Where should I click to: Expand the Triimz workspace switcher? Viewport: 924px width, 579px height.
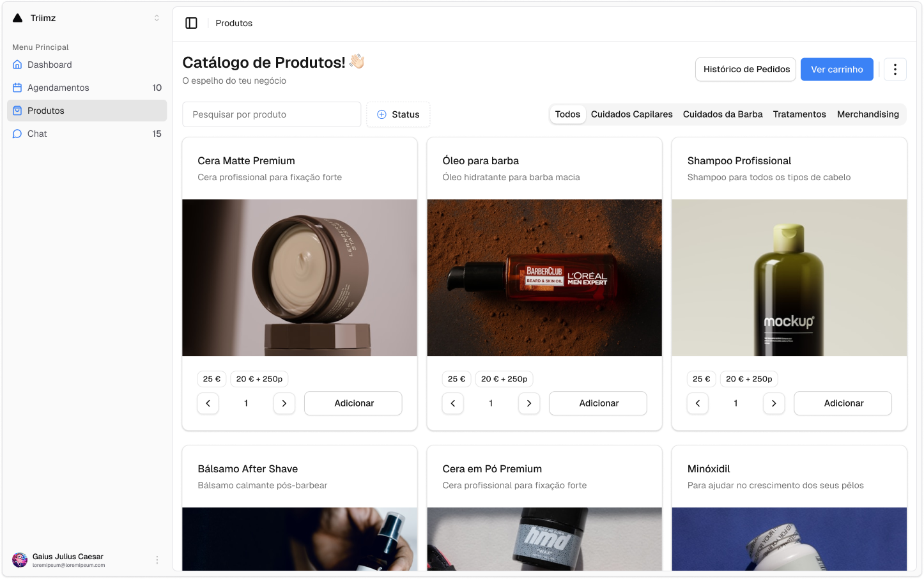[x=157, y=18]
